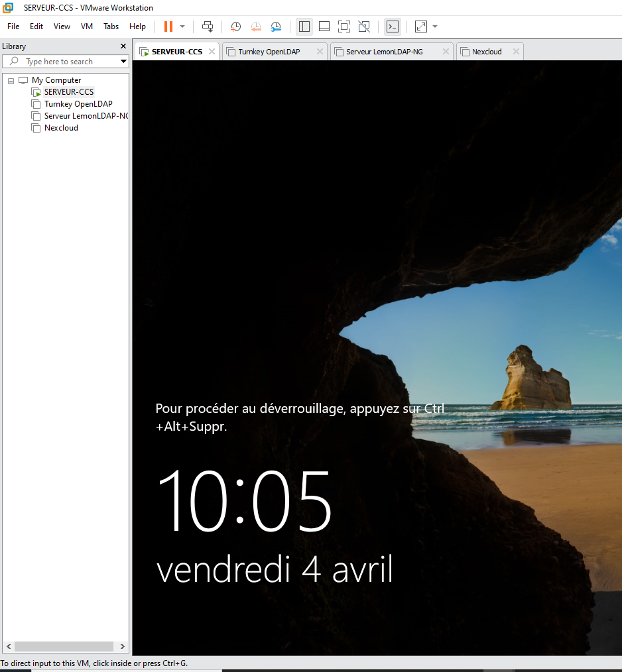Image resolution: width=622 pixels, height=672 pixels.
Task: Toggle the library sidebar view icon
Action: coord(304,27)
